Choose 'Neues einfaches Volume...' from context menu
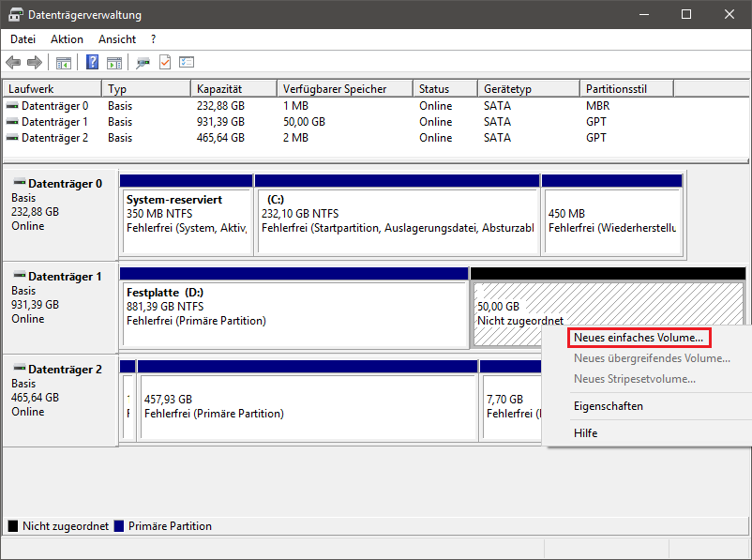 tap(639, 338)
